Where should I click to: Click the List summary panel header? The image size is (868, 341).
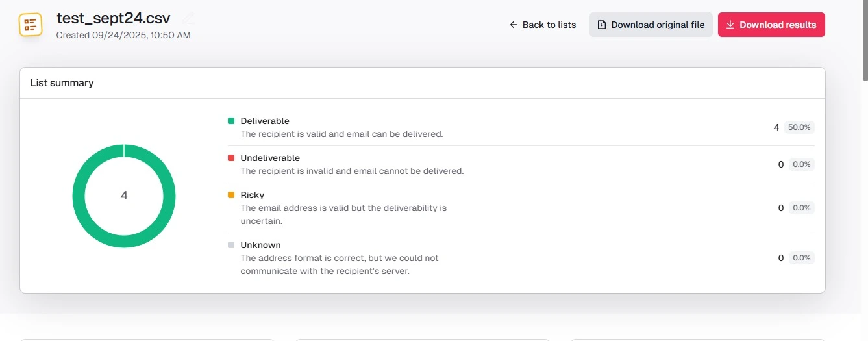click(x=423, y=83)
